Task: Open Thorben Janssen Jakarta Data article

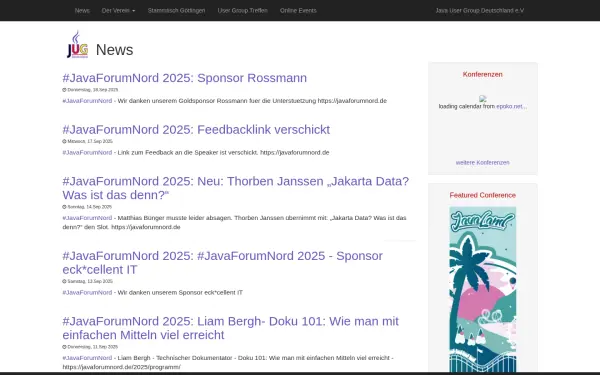Action: tap(236, 188)
